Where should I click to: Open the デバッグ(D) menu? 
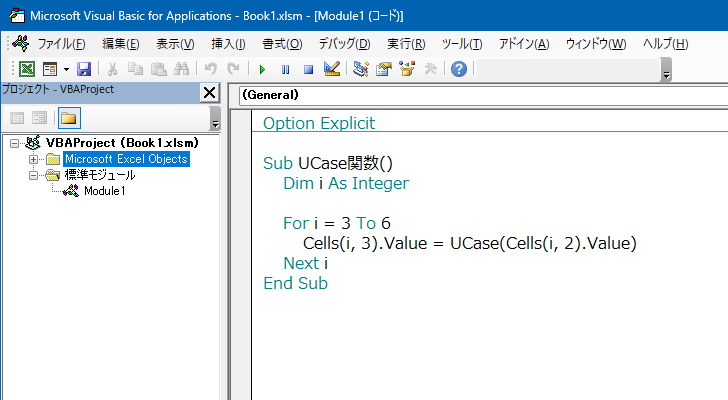(x=344, y=44)
